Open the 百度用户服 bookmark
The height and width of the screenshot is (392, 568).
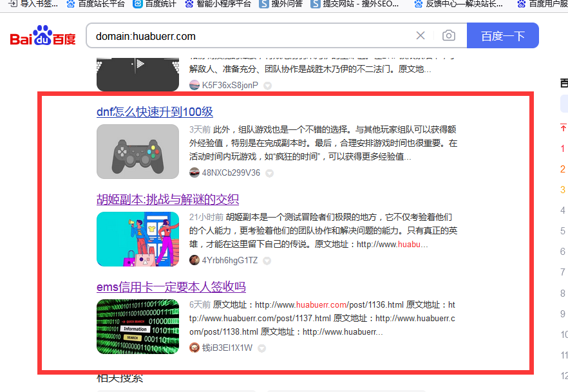(542, 4)
